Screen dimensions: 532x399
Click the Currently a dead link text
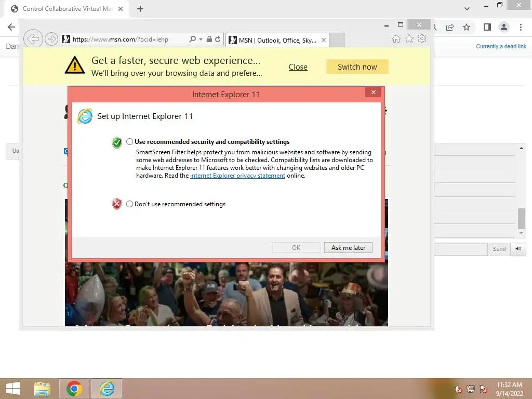coord(501,46)
